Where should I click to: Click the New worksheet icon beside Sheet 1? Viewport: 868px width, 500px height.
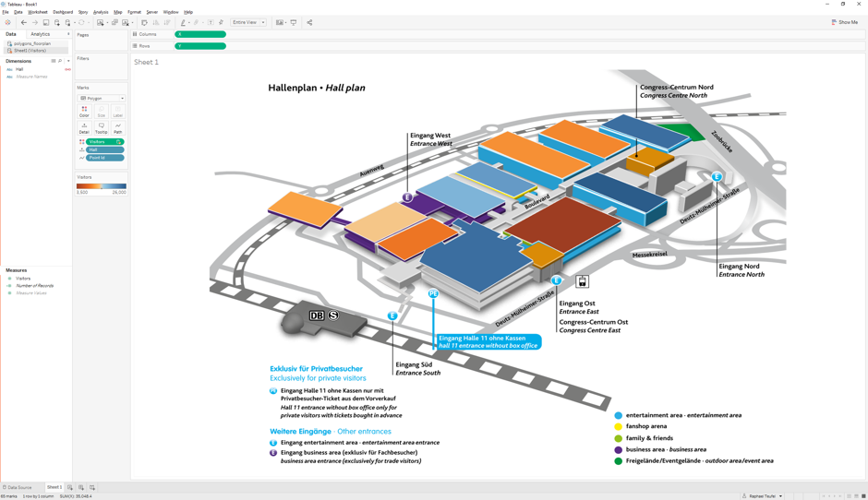coord(70,487)
